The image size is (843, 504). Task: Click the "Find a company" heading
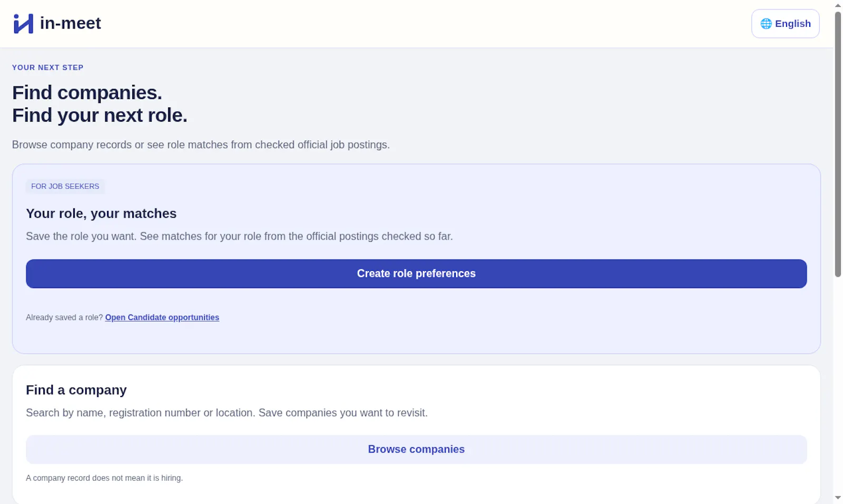pos(76,390)
